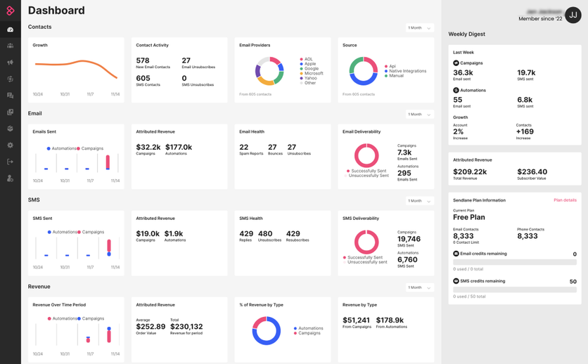
Task: Click the logout arrow icon in sidebar
Action: click(x=10, y=162)
